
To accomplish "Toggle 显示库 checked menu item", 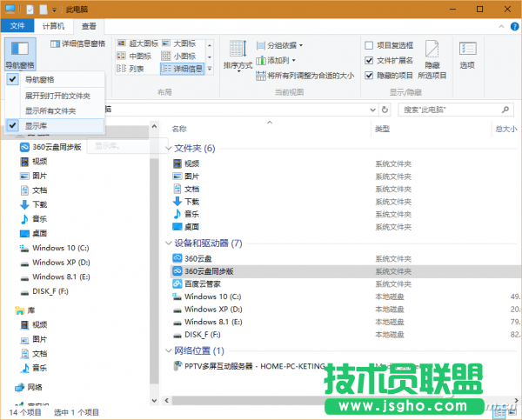I will click(x=55, y=126).
